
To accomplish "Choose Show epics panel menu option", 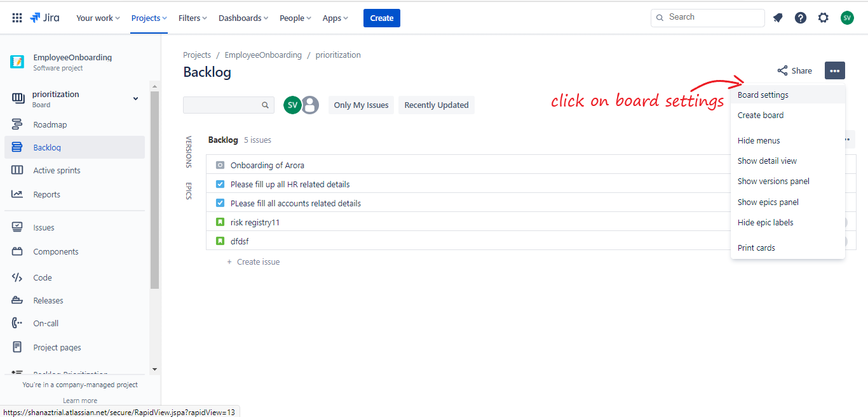I will pyautogui.click(x=768, y=202).
